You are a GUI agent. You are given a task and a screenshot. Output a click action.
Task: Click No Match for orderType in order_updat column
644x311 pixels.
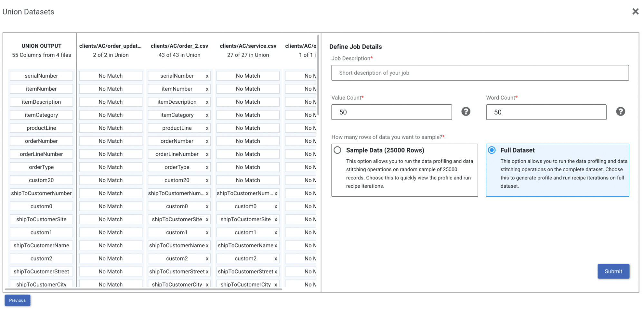pos(111,167)
